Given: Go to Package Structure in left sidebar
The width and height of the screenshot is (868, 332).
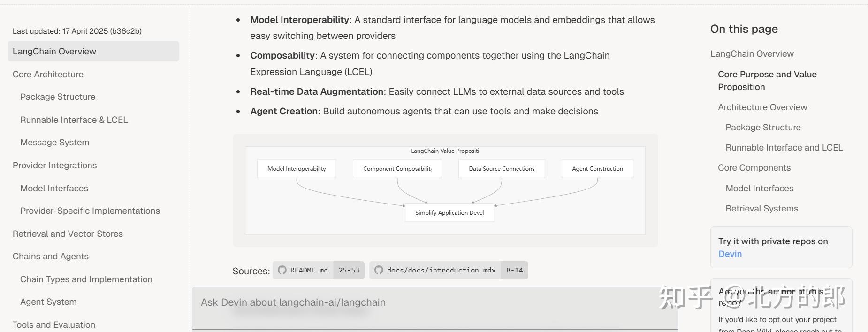Looking at the screenshot, I should coord(58,97).
